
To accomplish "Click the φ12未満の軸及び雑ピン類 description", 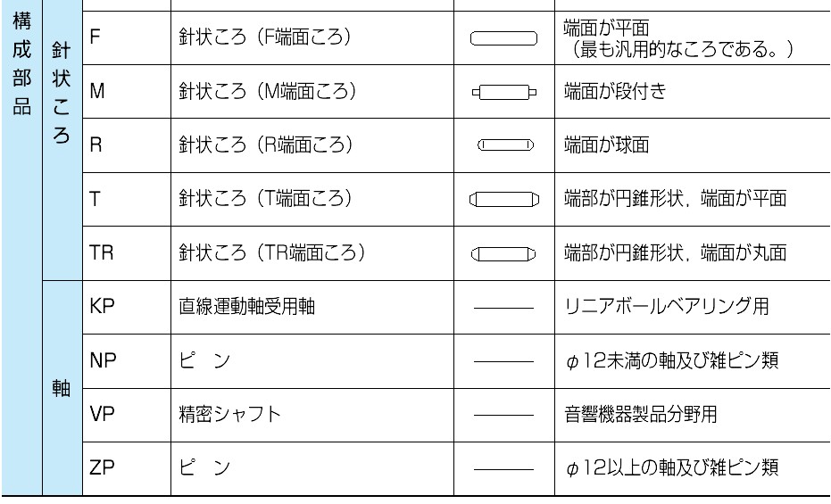I will [x=671, y=361].
